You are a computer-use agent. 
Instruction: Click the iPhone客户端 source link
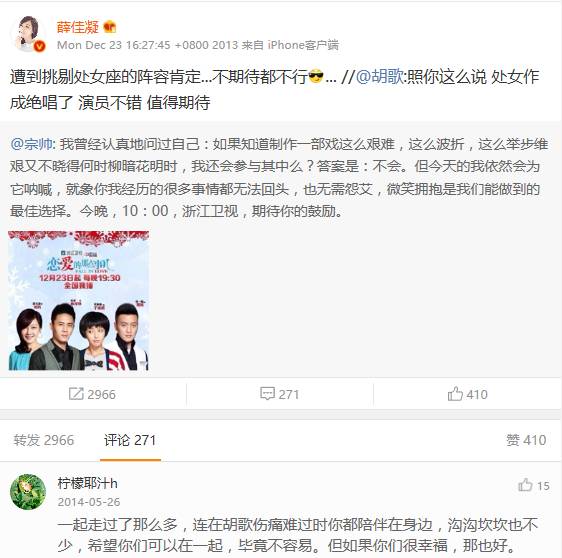(303, 45)
